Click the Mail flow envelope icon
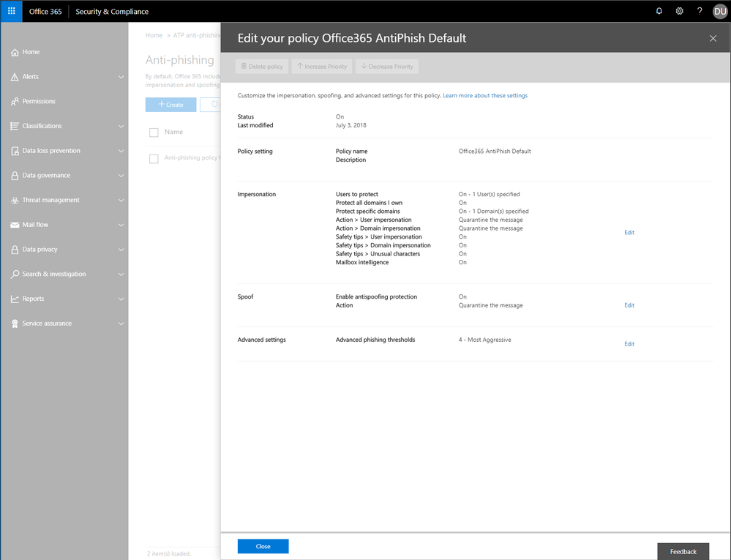Screen dimensions: 731x560 point(15,225)
